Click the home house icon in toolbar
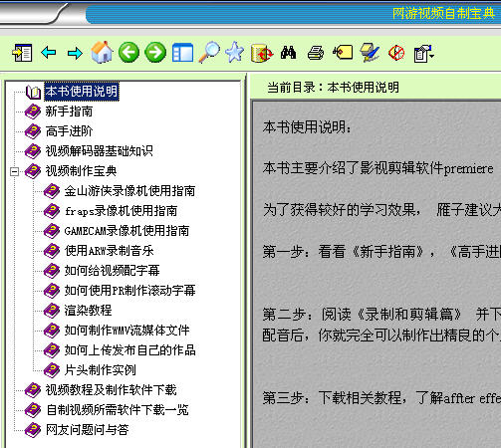The image size is (501, 448). point(102,52)
